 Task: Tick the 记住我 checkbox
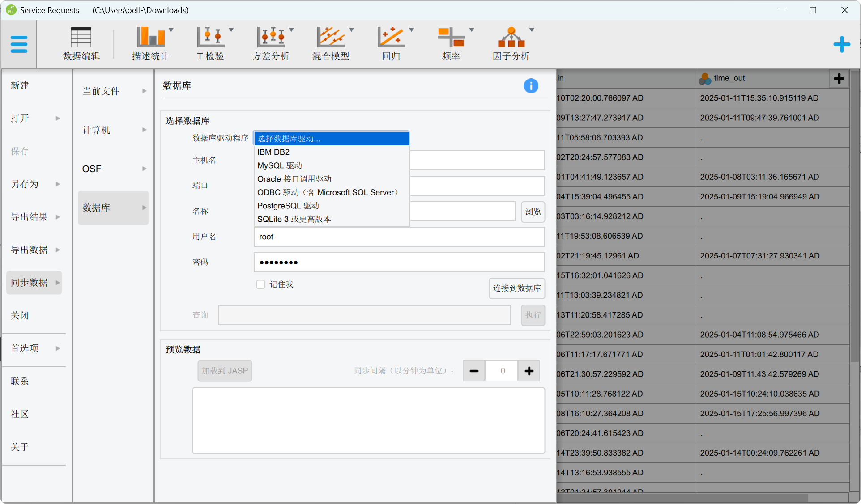[x=260, y=284]
